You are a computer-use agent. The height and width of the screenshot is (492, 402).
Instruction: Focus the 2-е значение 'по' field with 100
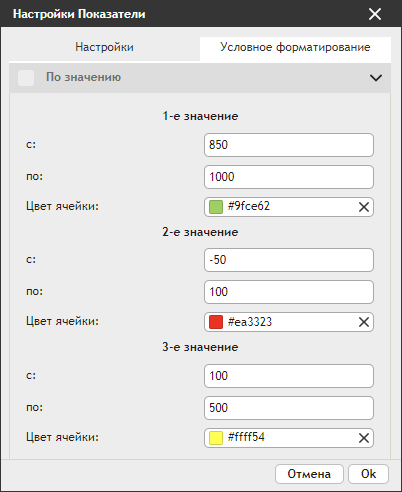tap(289, 292)
